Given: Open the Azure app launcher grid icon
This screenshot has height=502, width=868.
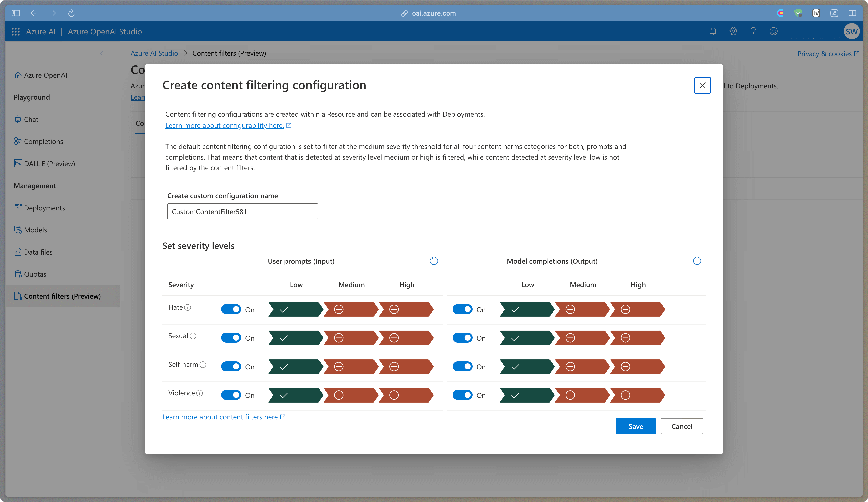Looking at the screenshot, I should (x=16, y=32).
